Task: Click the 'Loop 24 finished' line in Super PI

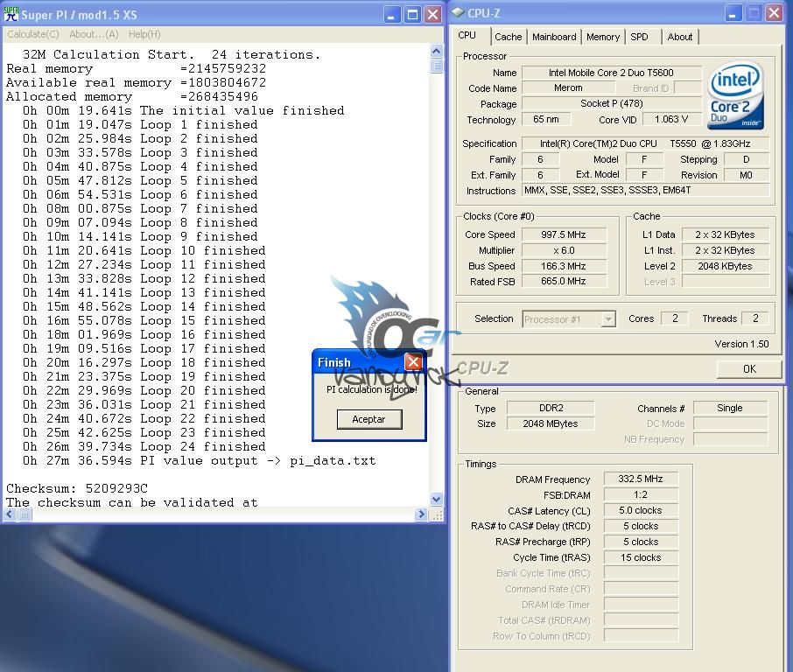Action: coord(144,446)
